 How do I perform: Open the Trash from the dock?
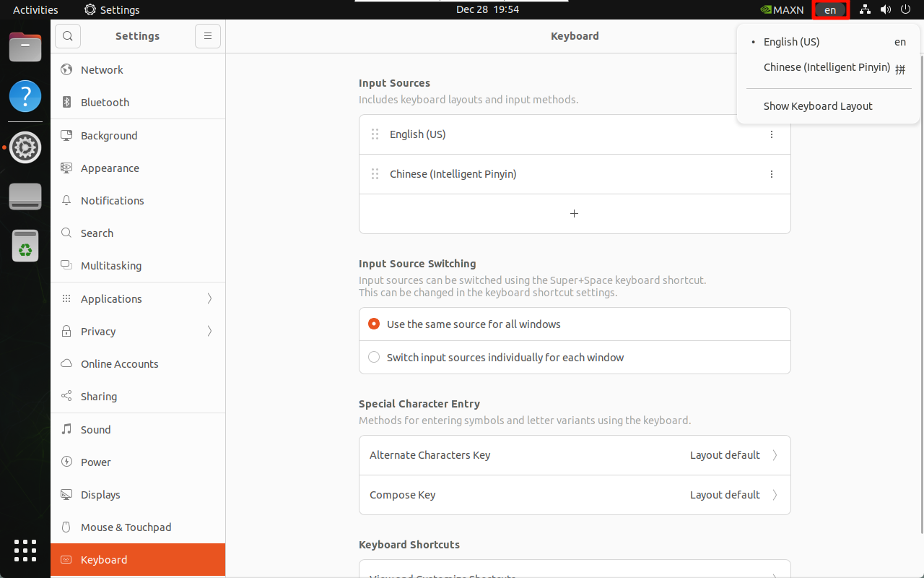pyautogui.click(x=25, y=246)
